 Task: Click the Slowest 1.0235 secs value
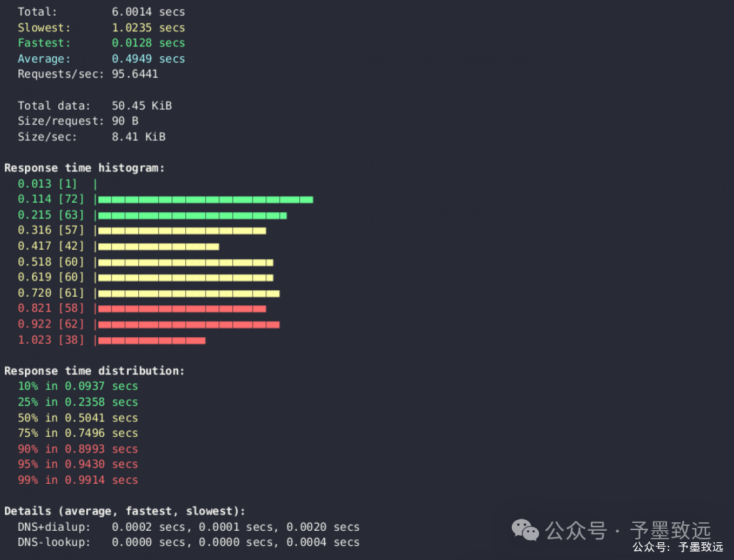click(x=148, y=28)
